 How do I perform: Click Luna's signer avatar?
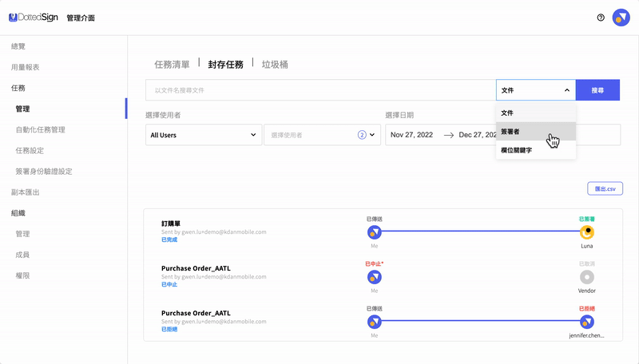(587, 232)
